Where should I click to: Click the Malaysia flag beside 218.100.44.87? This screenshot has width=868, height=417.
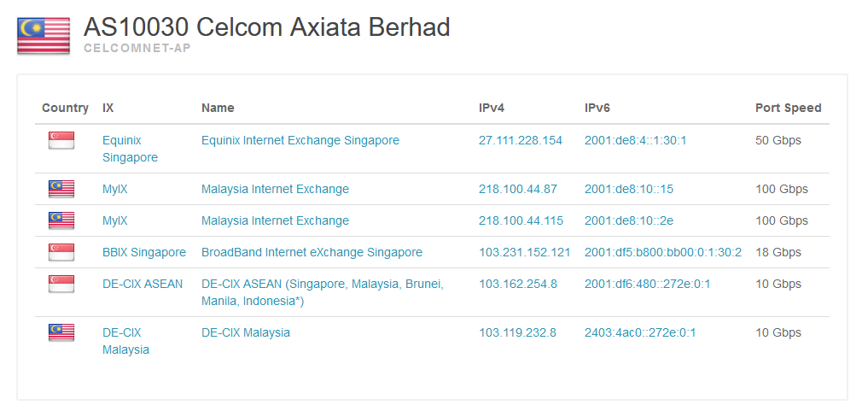(x=61, y=189)
